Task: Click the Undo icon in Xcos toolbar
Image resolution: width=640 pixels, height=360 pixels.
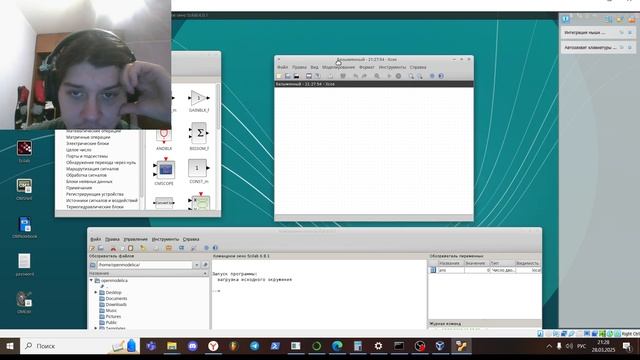Action: (x=356, y=76)
